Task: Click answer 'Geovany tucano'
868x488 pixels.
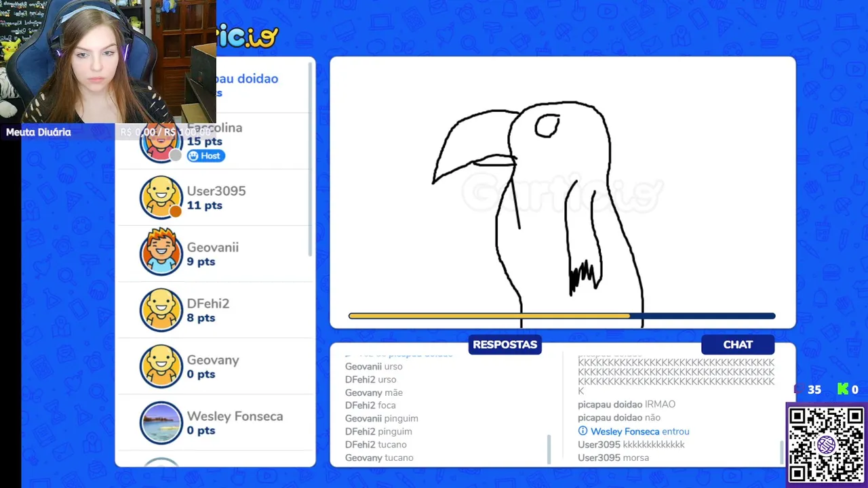Action: pyautogui.click(x=379, y=457)
